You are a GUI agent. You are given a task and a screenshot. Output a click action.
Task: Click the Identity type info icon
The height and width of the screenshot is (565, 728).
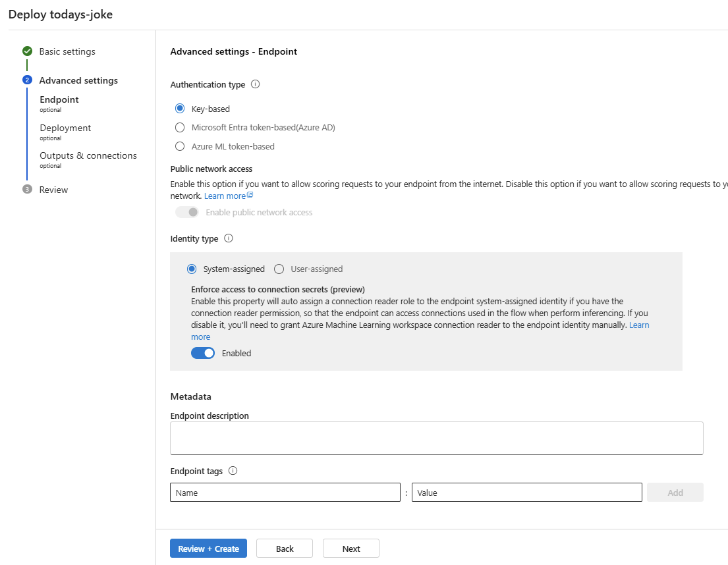coord(229,238)
